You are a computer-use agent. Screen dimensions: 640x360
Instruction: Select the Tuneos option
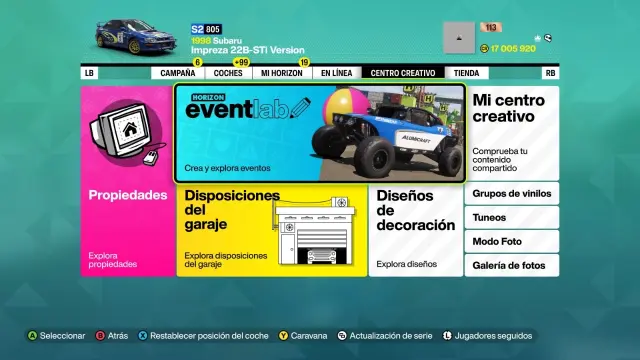point(512,218)
